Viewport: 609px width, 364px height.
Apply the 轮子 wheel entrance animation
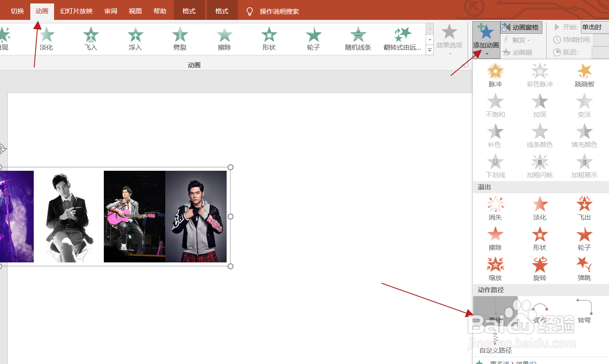coord(314,39)
